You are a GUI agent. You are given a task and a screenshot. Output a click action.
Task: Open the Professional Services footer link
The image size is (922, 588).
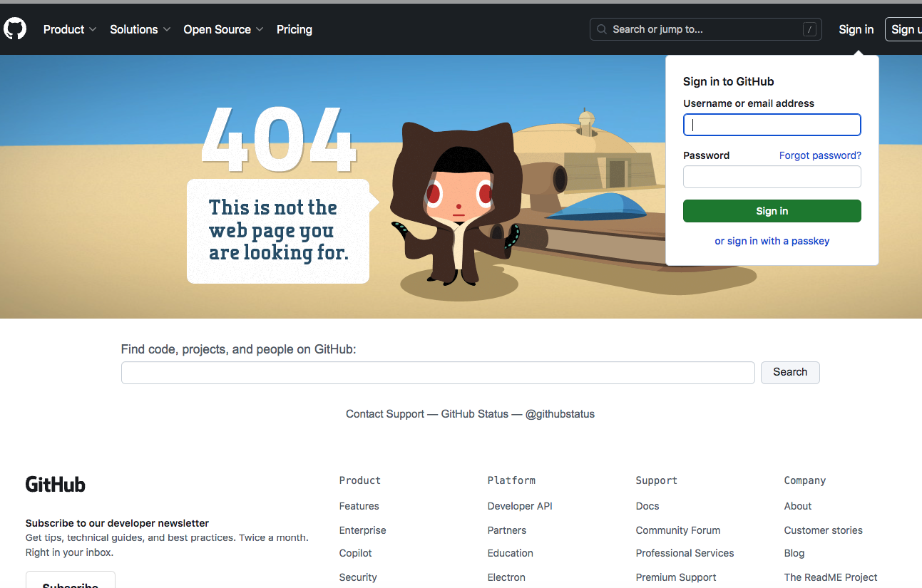[685, 553]
